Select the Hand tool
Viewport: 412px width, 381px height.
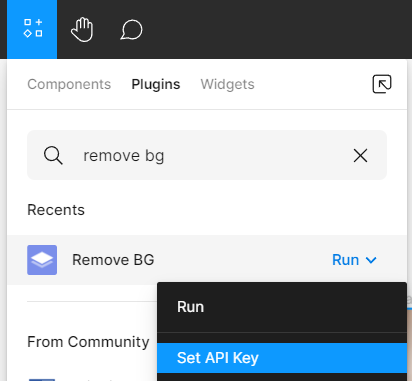[x=82, y=30]
